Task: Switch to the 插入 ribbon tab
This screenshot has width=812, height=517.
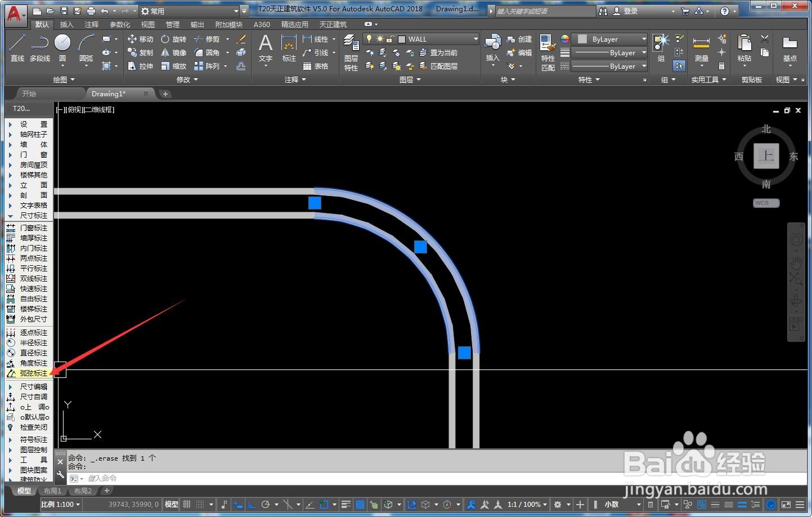Action: [x=66, y=24]
